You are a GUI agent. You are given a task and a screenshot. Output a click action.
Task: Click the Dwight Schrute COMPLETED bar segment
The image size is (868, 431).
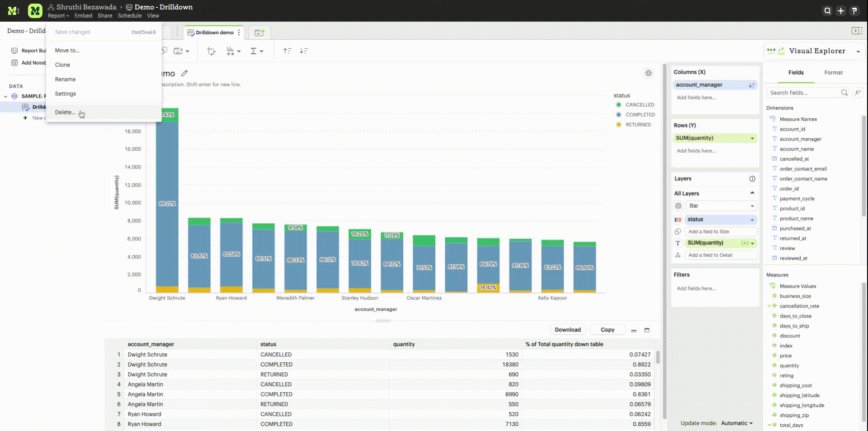pyautogui.click(x=167, y=203)
